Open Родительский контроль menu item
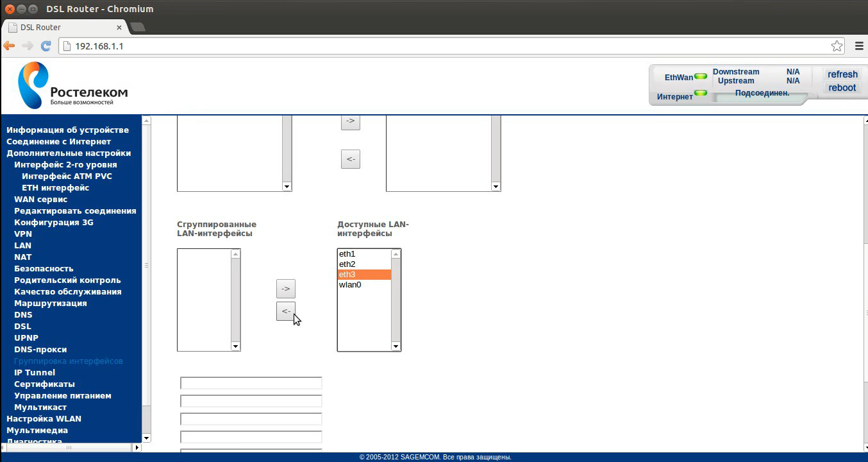Screen dimensions: 868x462 pos(67,280)
